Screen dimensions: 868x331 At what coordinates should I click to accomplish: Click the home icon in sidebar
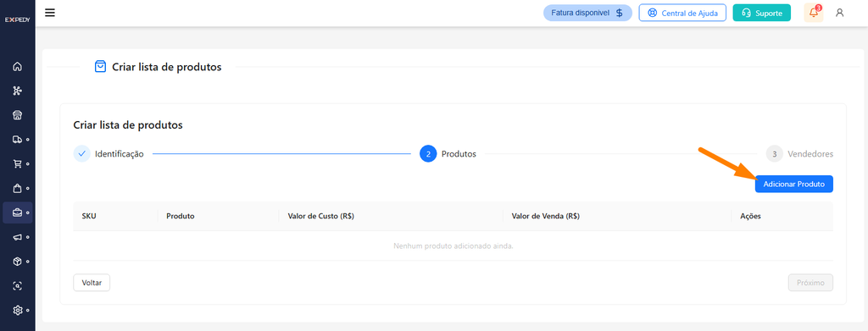(17, 67)
